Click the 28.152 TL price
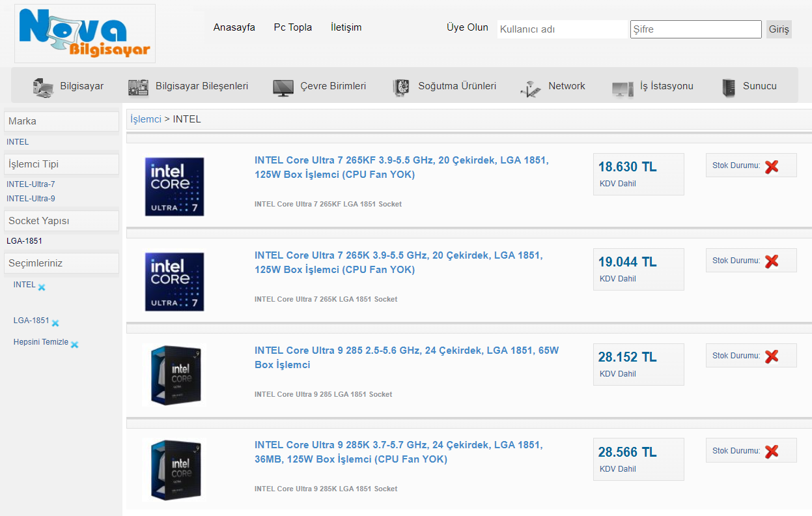The width and height of the screenshot is (812, 516). [x=628, y=357]
